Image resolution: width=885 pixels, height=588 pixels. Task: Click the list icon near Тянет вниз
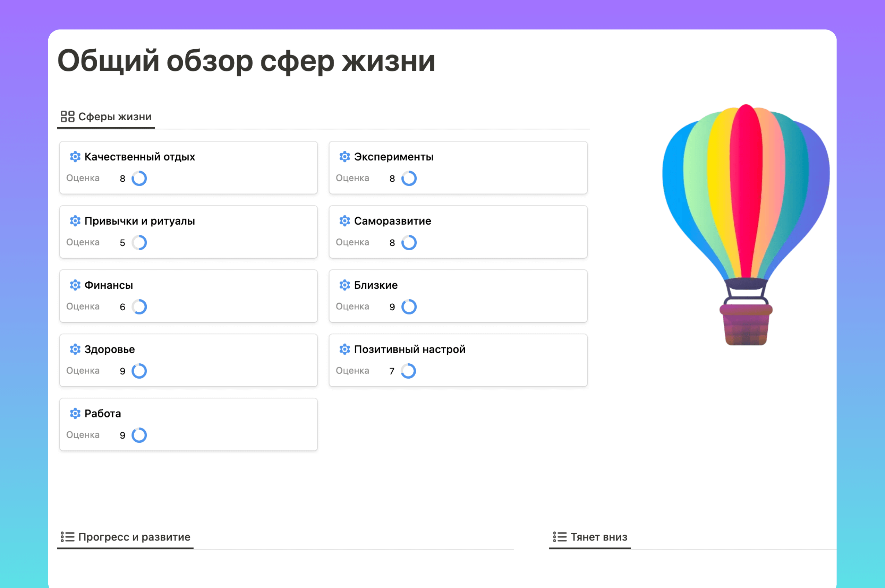coord(559,537)
